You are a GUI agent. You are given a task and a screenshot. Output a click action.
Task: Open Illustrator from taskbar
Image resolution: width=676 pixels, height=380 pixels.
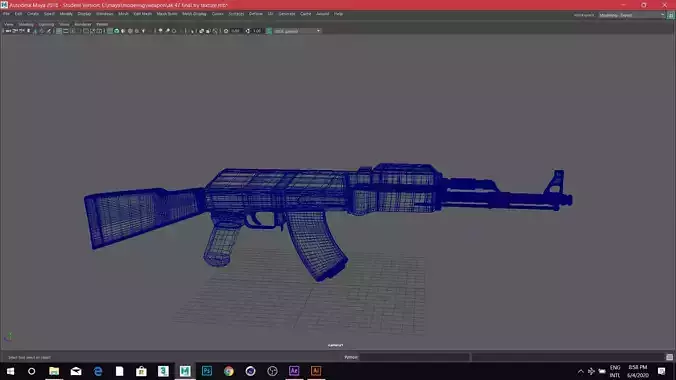(x=316, y=371)
